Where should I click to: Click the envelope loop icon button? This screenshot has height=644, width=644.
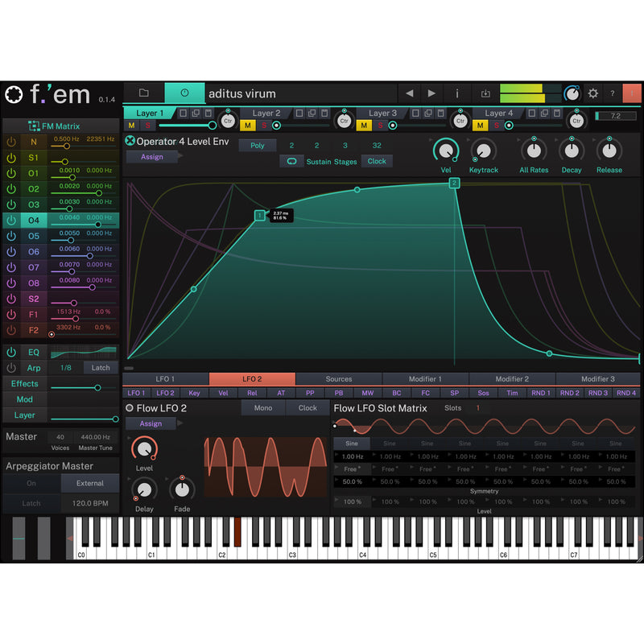[291, 161]
